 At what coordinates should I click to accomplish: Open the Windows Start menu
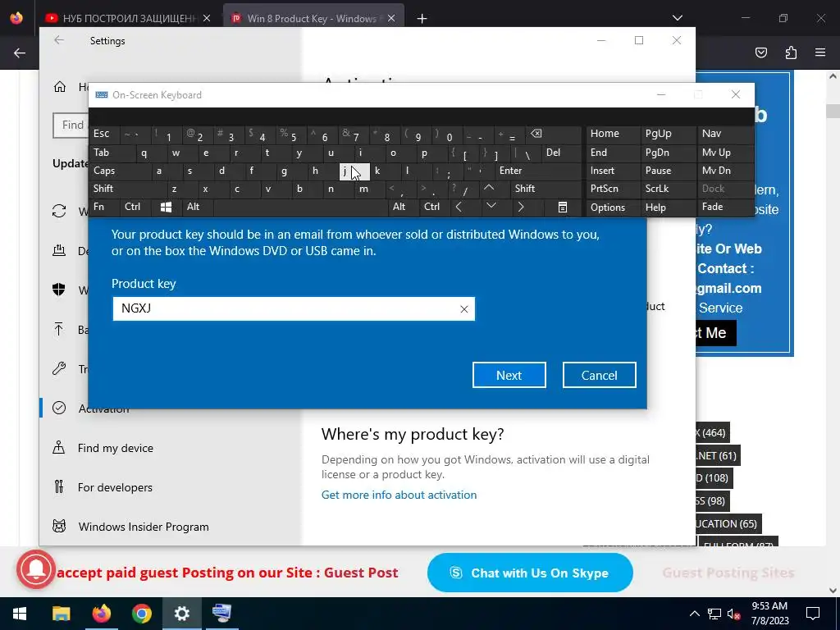click(20, 614)
